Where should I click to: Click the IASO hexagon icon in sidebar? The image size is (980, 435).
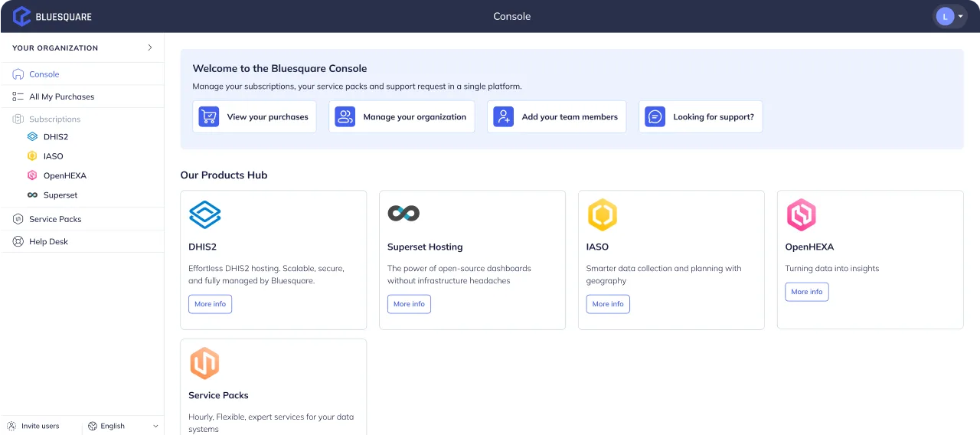32,156
